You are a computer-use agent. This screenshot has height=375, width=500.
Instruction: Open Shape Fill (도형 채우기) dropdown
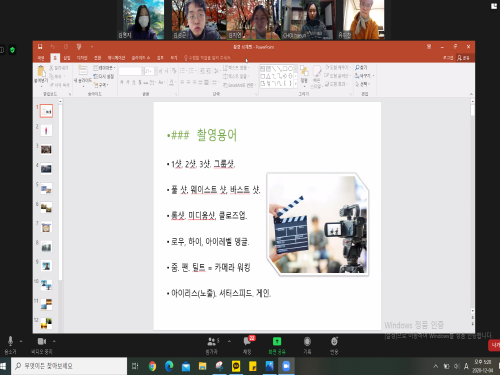click(x=337, y=68)
